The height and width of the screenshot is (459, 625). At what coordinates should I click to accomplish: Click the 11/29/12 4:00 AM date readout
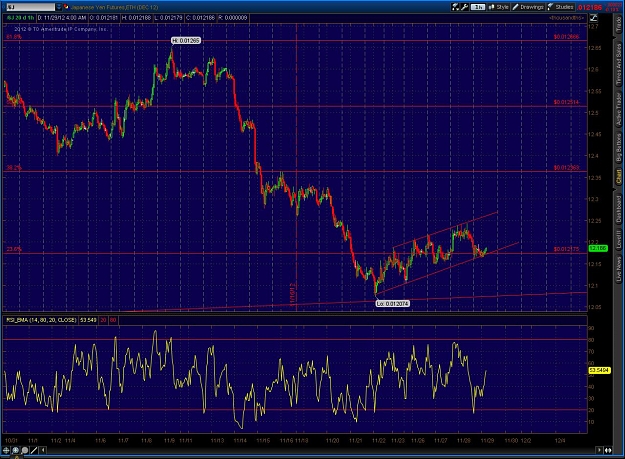tap(62, 18)
